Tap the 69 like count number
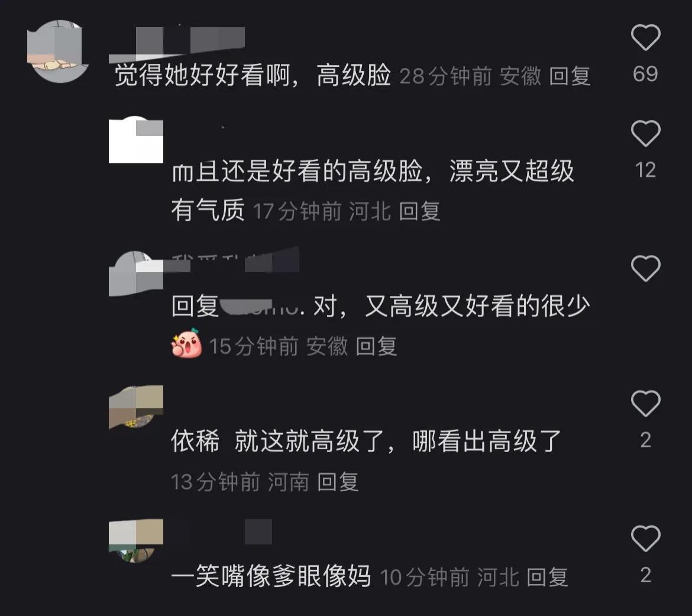Image resolution: width=692 pixels, height=616 pixels. point(645,74)
